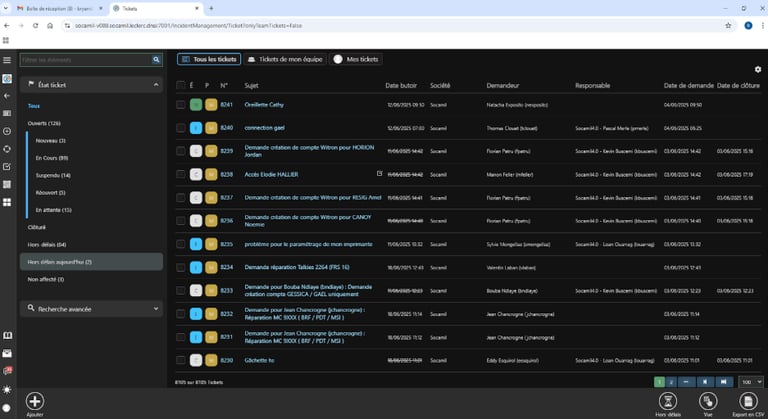Switch to Tickets de mon équipe tab
768x419 pixels.
285,59
